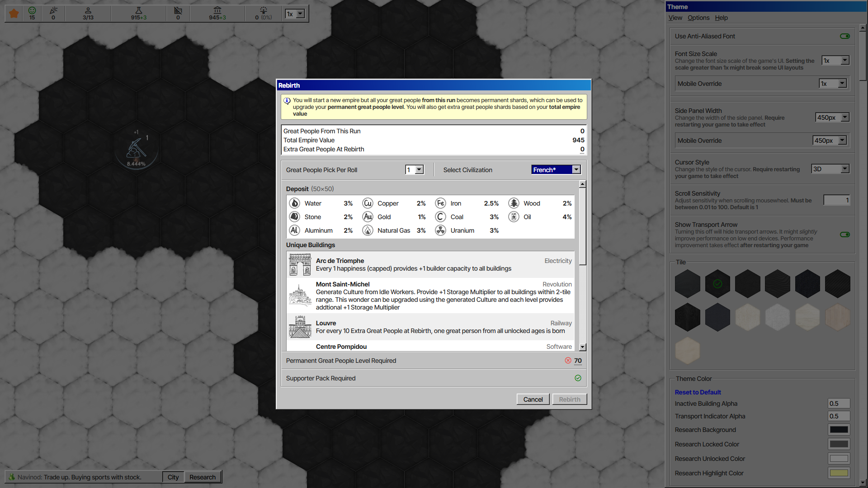Screen dimensions: 868x488
Task: Click the Aluminum deposit icon
Action: 295,230
